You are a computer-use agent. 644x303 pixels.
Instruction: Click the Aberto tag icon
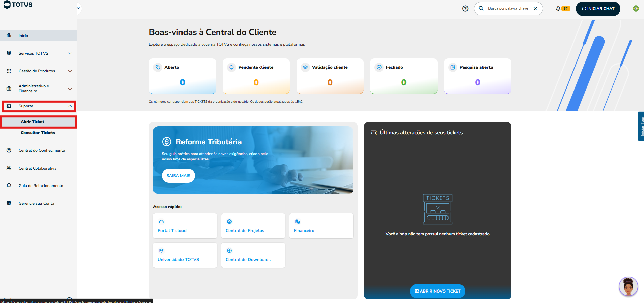click(158, 67)
